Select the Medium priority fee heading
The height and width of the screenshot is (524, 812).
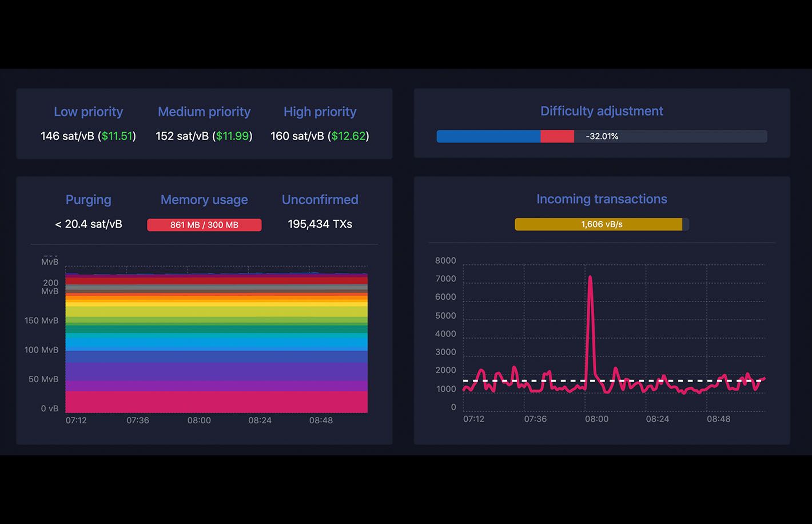[x=204, y=112]
